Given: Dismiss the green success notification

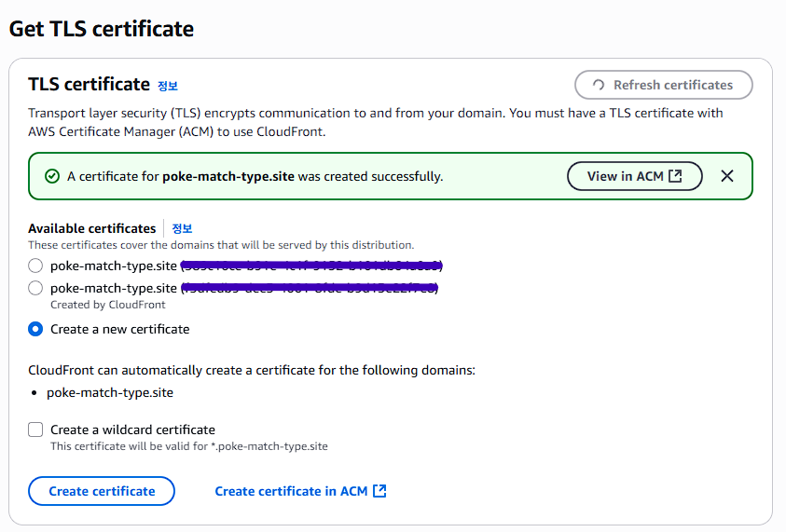Looking at the screenshot, I should tap(727, 176).
